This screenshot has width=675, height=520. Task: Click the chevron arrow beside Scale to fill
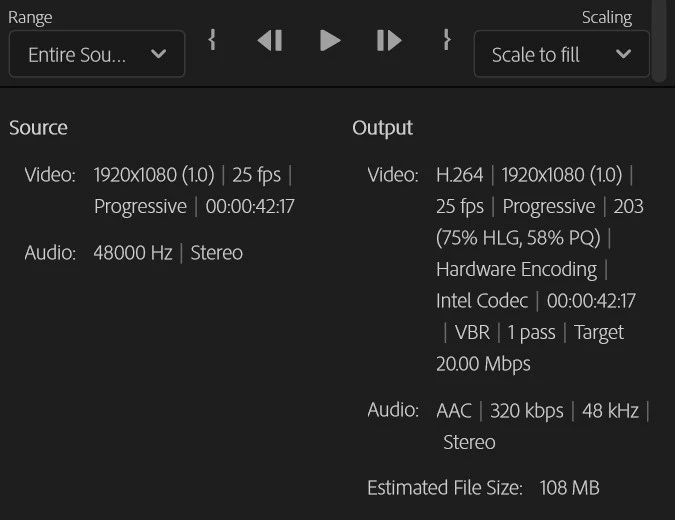[623, 54]
